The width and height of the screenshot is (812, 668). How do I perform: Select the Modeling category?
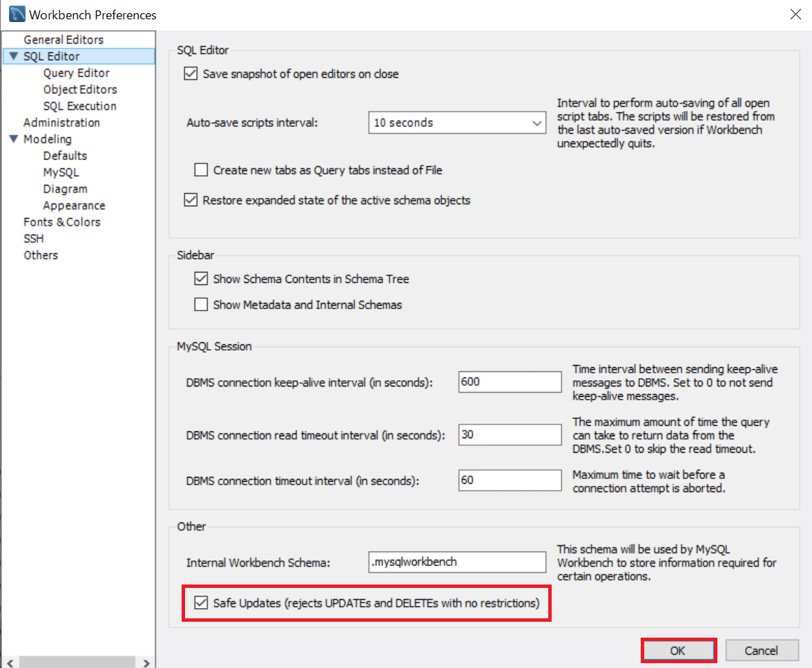click(x=47, y=139)
